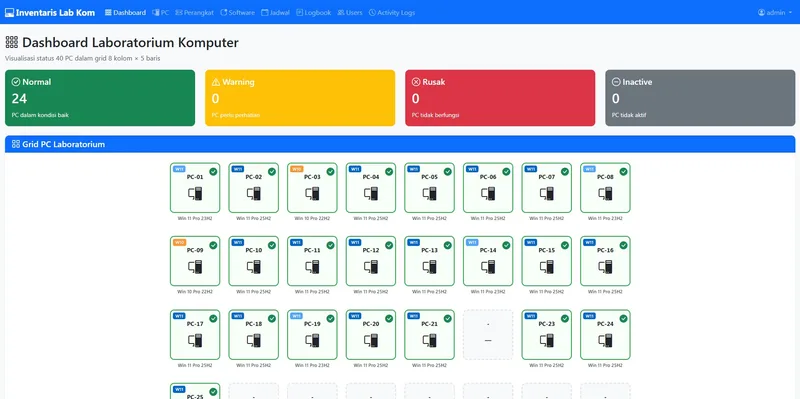
Task: Click the W11 badge on PC-12
Action: (x=355, y=242)
